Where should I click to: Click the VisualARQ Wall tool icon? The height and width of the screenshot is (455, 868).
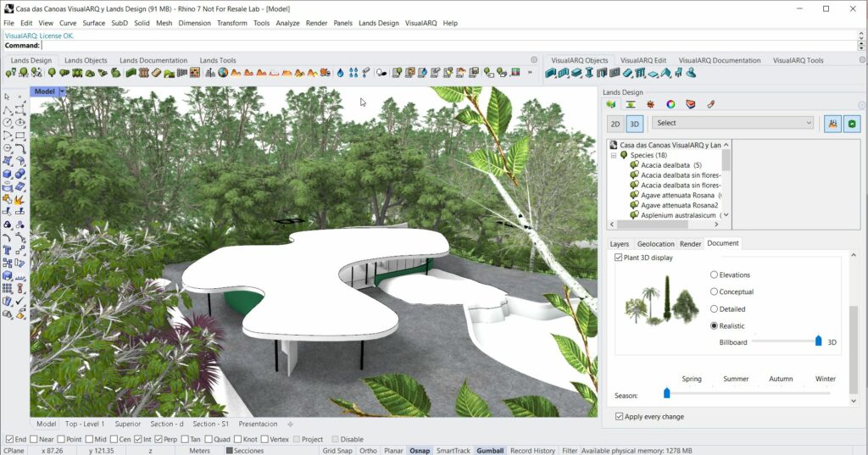coord(550,73)
